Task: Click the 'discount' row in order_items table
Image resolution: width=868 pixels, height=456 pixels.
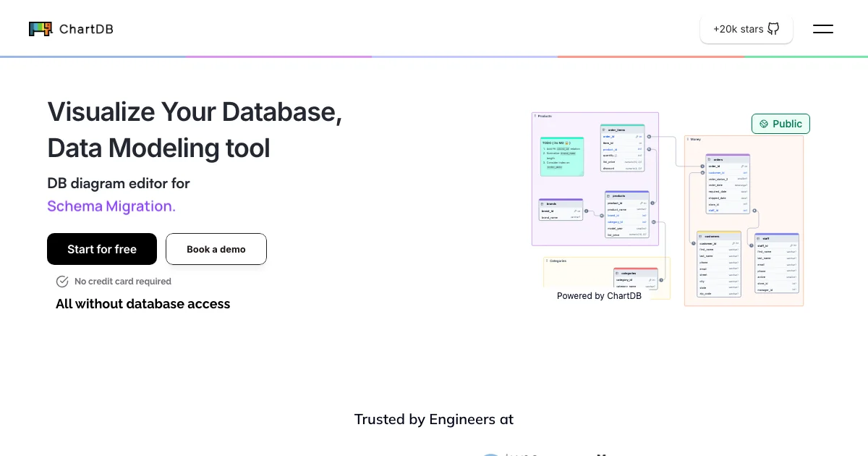Action: (x=623, y=169)
